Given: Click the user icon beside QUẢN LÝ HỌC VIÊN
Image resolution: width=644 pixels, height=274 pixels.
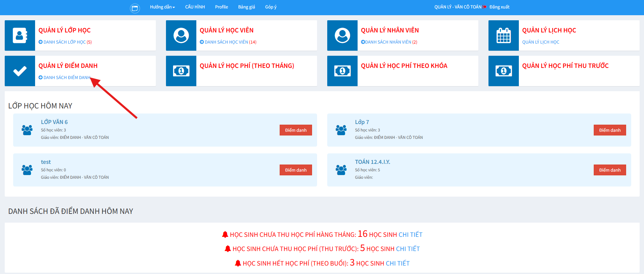Looking at the screenshot, I should click(181, 35).
